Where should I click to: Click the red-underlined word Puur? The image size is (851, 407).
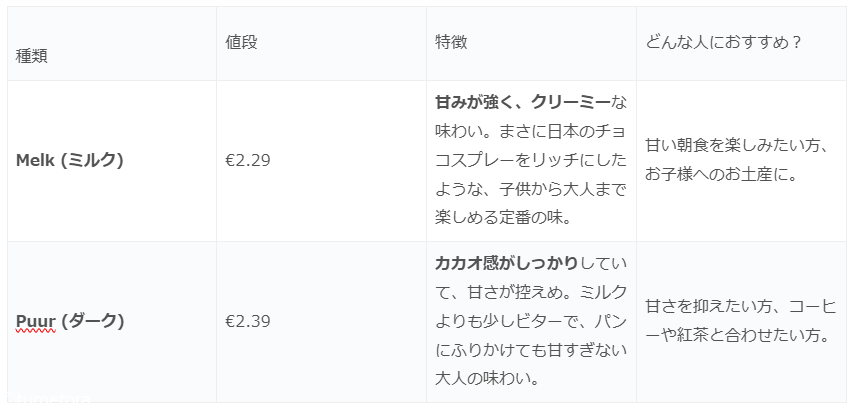(x=36, y=321)
